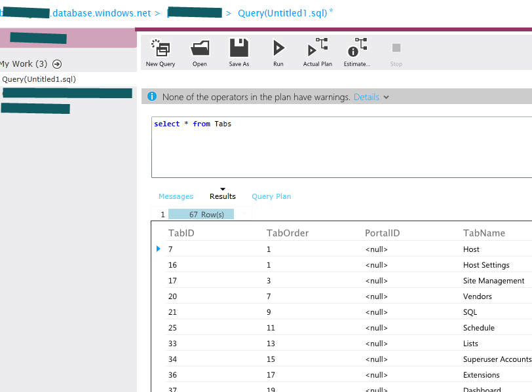Viewport: 532px width, 392px height.
Task: Click the PortalID column header
Action: click(x=383, y=233)
